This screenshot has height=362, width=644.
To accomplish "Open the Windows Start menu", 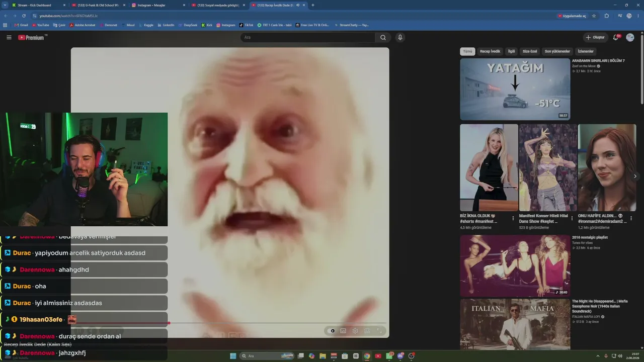I will point(233,356).
